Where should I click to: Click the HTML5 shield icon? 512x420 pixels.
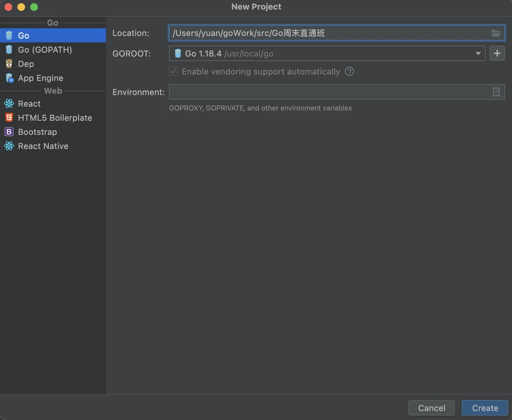pos(9,118)
